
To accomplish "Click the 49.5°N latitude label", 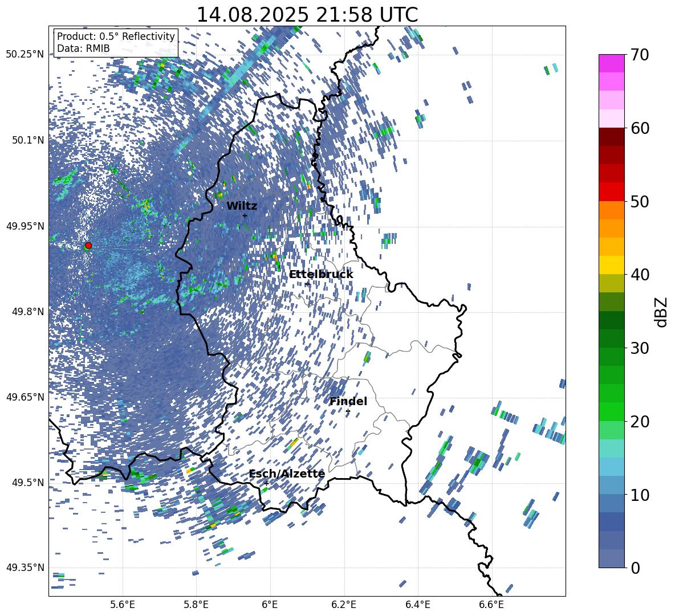I will (x=28, y=482).
